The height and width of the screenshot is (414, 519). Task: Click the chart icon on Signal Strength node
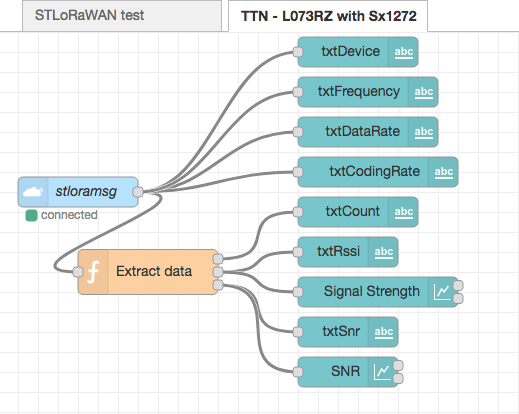coord(442,292)
